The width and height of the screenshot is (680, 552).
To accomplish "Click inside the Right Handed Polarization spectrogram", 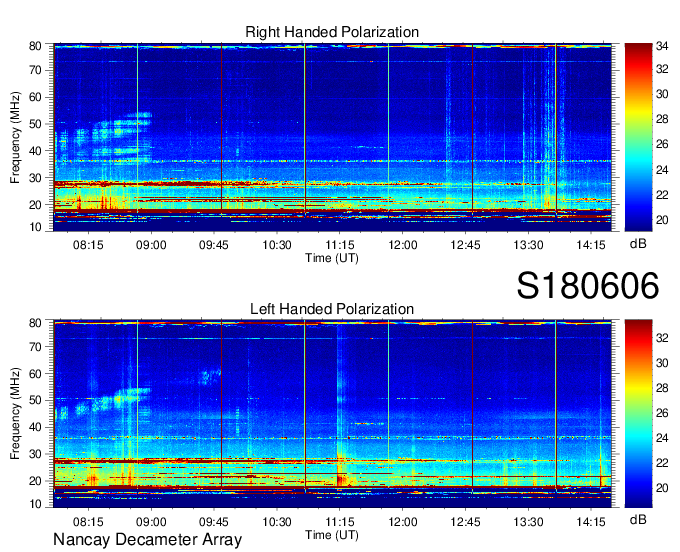I will (x=332, y=137).
